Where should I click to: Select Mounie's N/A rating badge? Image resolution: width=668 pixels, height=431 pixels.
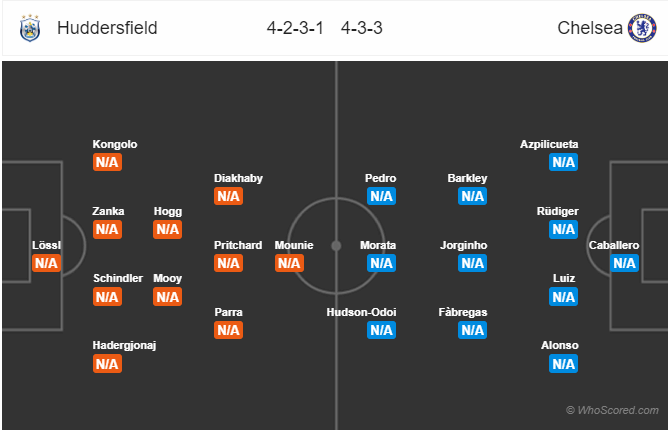click(x=289, y=263)
